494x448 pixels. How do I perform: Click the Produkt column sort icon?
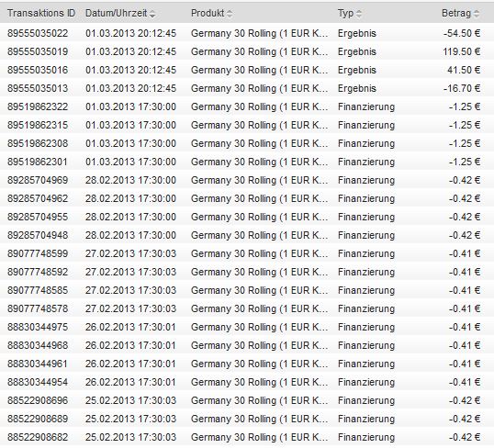pyautogui.click(x=230, y=14)
